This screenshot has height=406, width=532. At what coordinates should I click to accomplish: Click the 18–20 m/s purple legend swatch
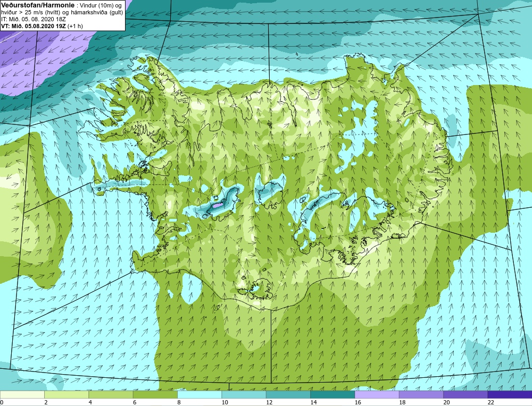[421, 395]
